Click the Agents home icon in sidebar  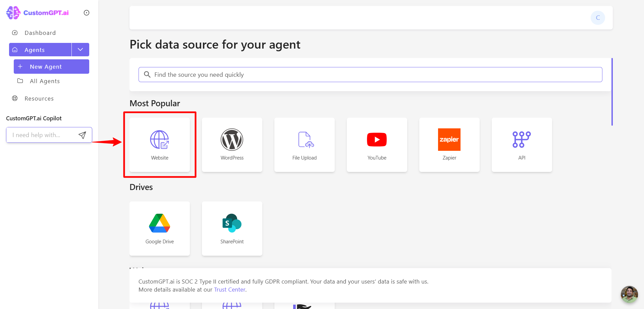pos(15,50)
